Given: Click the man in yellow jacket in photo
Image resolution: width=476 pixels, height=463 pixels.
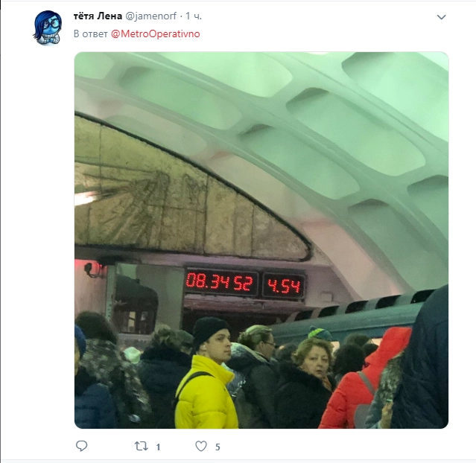Looking at the screenshot, I should click(206, 374).
